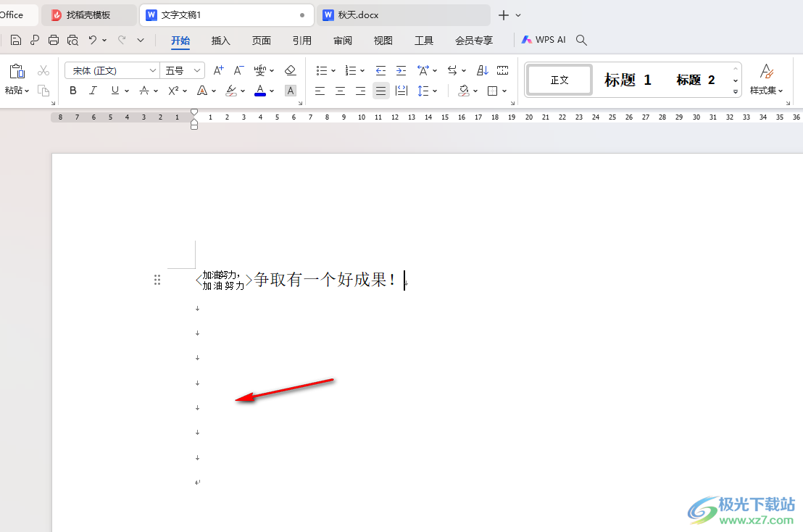The height and width of the screenshot is (532, 803).
Task: Click the phonetic guide 變 icon
Action: (x=260, y=70)
